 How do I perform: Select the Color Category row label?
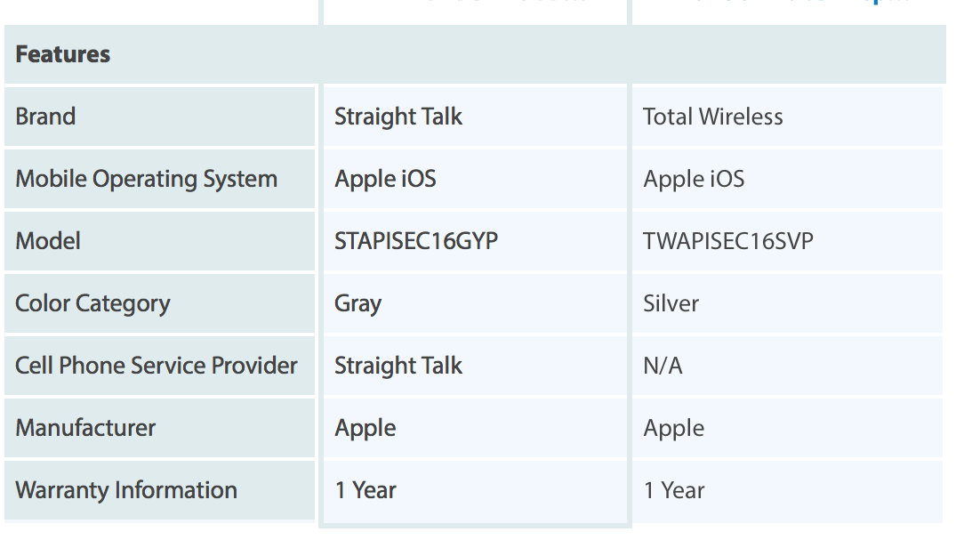click(92, 303)
